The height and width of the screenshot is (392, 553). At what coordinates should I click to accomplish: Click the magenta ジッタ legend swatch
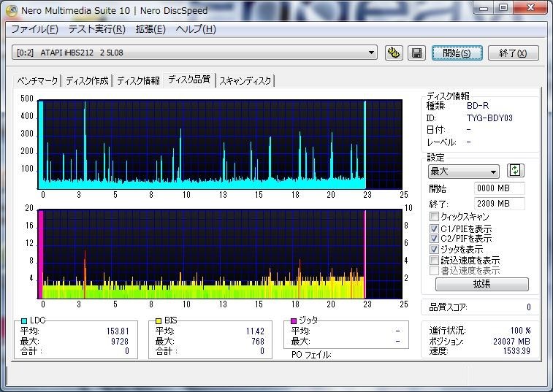[x=294, y=320]
